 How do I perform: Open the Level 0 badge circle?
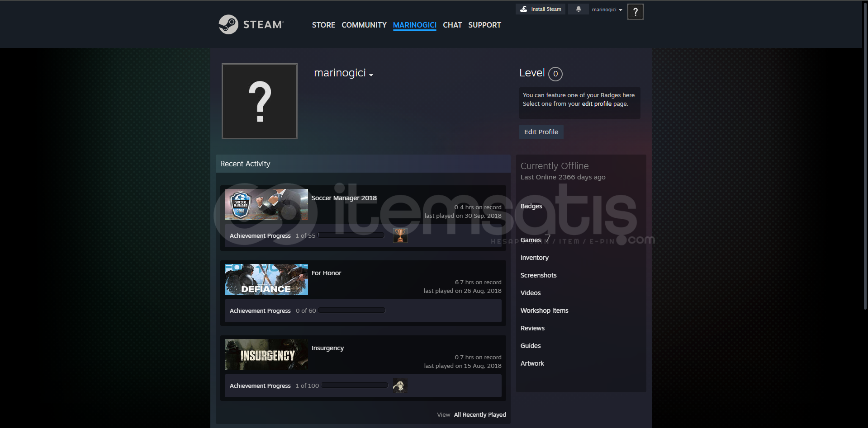555,74
